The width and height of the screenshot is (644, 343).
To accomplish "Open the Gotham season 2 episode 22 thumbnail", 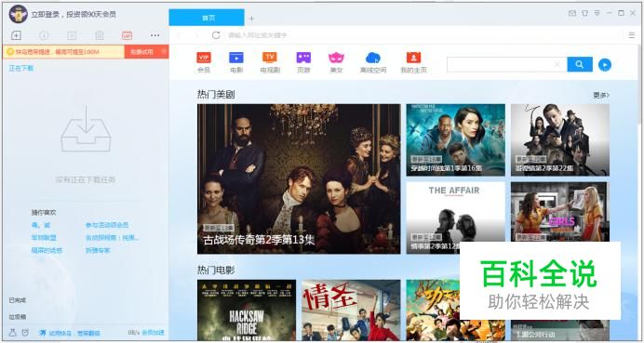I will coord(560,140).
